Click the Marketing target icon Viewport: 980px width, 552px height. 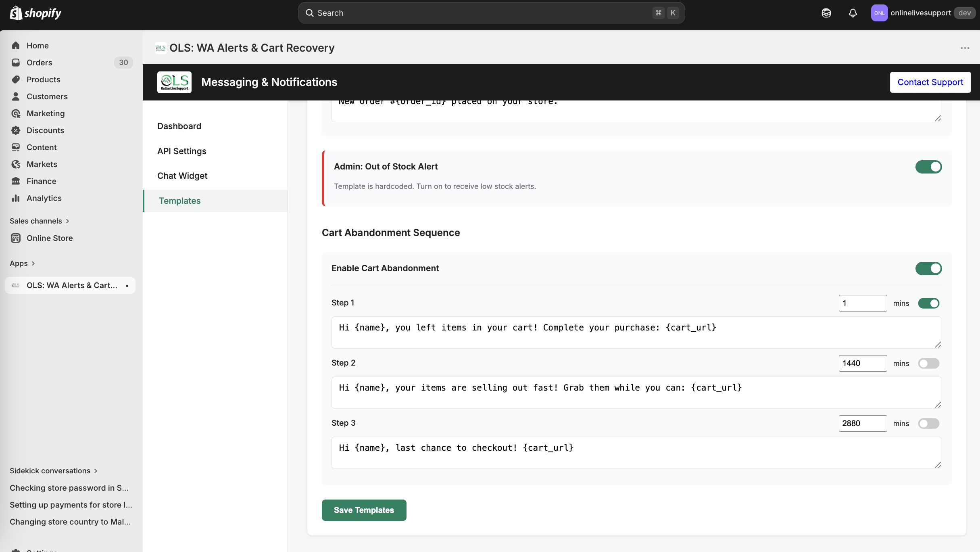[16, 113]
